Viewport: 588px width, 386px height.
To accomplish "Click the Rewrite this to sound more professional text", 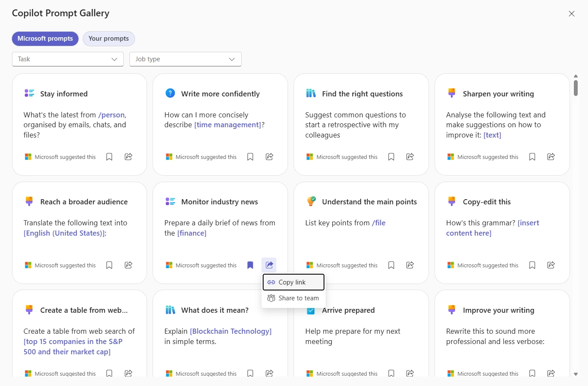I will [x=495, y=336].
